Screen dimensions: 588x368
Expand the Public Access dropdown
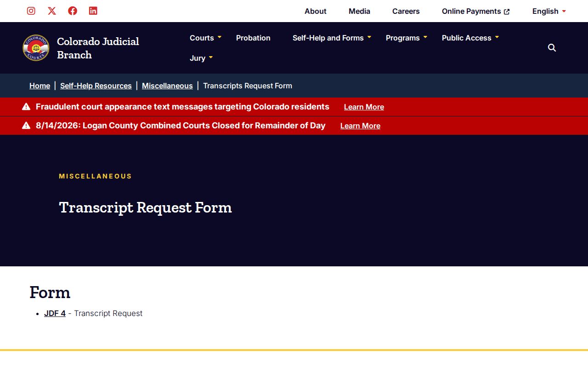pyautogui.click(x=497, y=37)
